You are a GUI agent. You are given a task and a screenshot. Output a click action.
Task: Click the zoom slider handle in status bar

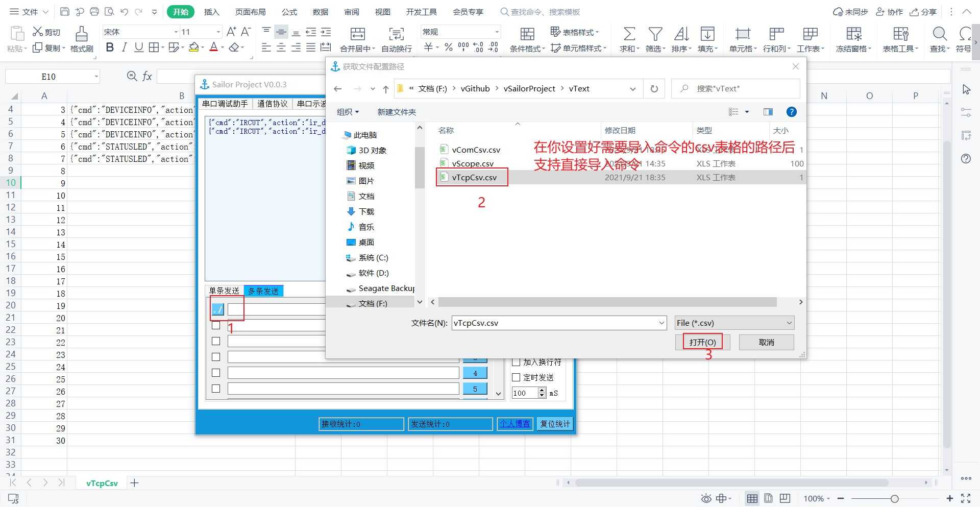click(894, 499)
